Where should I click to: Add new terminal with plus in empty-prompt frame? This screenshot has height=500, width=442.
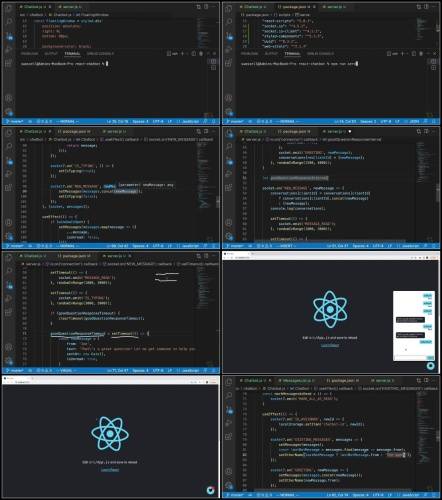point(182,53)
